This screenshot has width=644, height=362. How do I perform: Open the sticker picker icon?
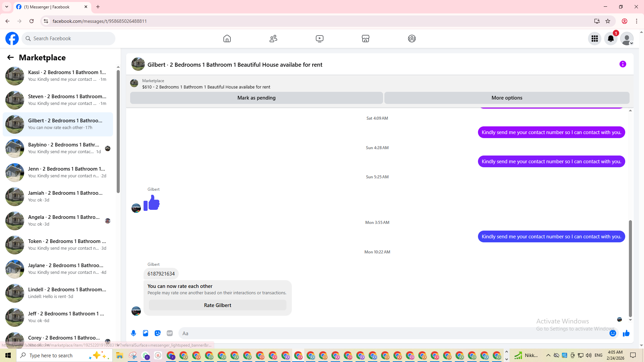[158, 333]
